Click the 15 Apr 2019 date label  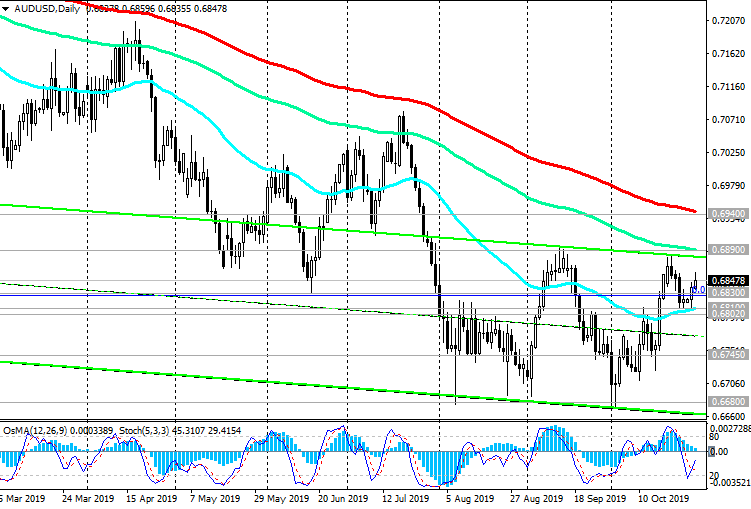coord(151,499)
